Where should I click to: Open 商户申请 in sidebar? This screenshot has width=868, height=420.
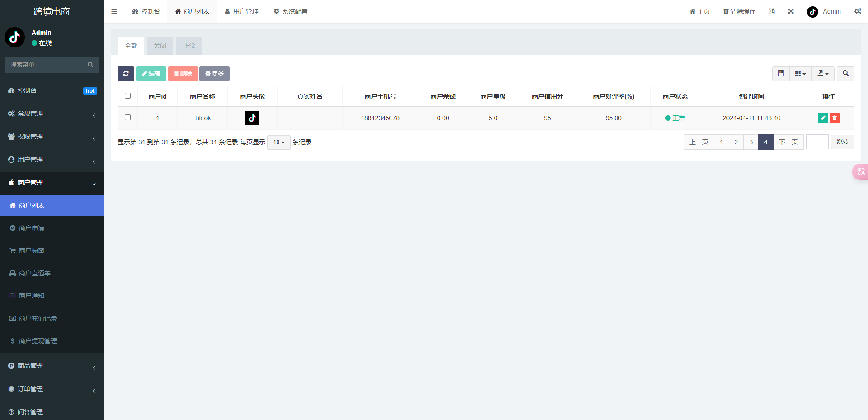click(52, 228)
